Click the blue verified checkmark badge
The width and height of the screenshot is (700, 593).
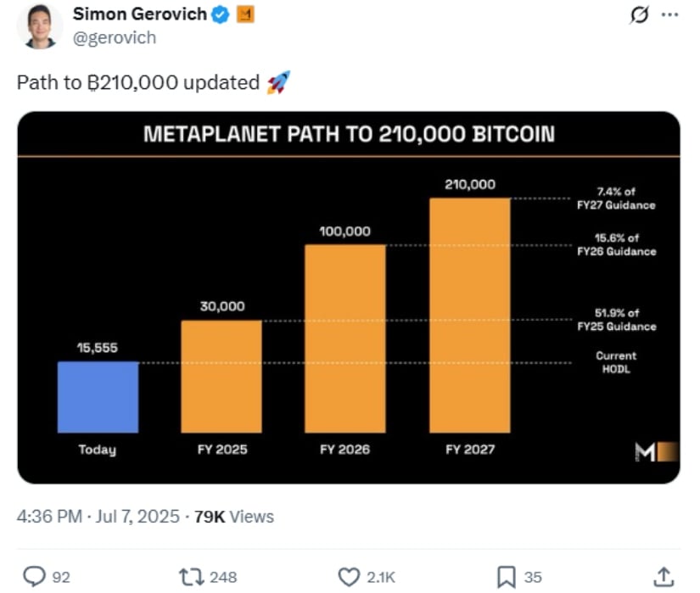(x=220, y=14)
